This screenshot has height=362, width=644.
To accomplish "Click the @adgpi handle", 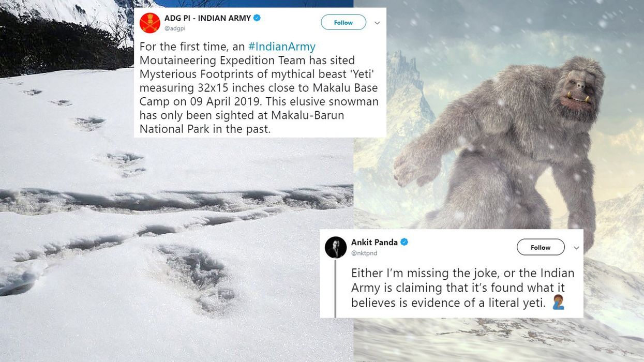I will coord(175,29).
